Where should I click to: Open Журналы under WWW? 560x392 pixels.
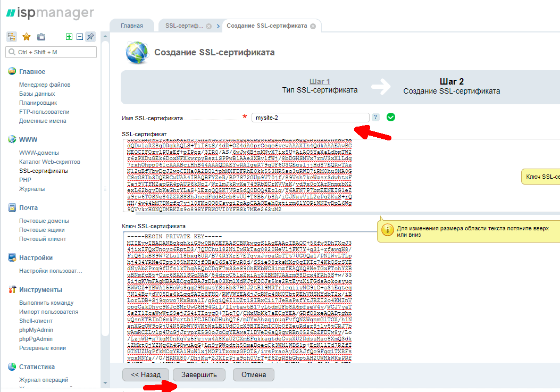(x=32, y=189)
